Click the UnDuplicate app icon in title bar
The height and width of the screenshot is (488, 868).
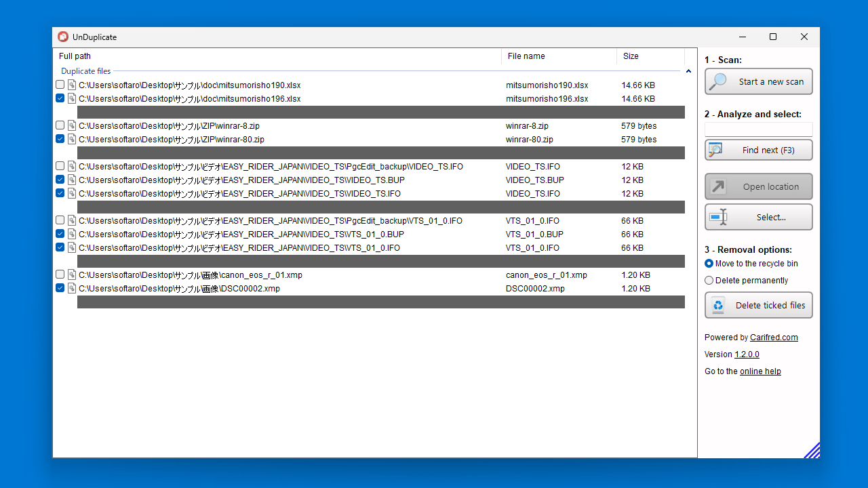click(63, 37)
